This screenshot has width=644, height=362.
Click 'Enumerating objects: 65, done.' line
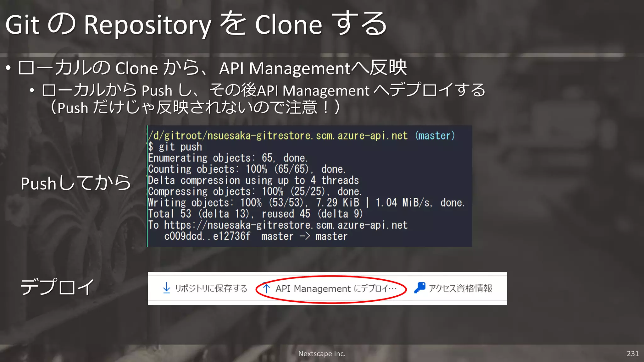click(228, 158)
